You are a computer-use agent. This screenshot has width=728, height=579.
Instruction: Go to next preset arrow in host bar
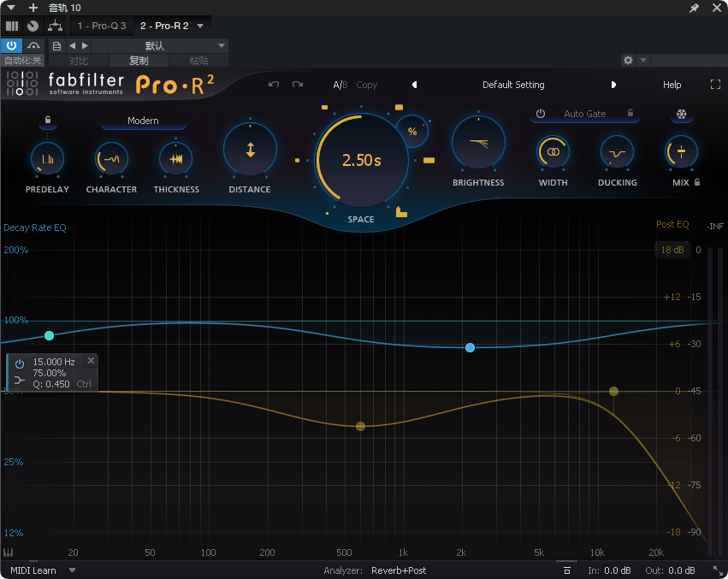[85, 45]
